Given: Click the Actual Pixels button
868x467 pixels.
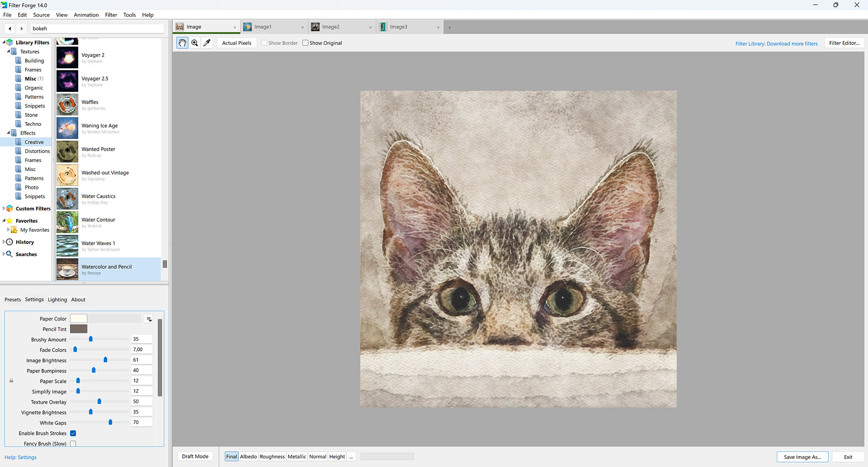Looking at the screenshot, I should pos(237,43).
